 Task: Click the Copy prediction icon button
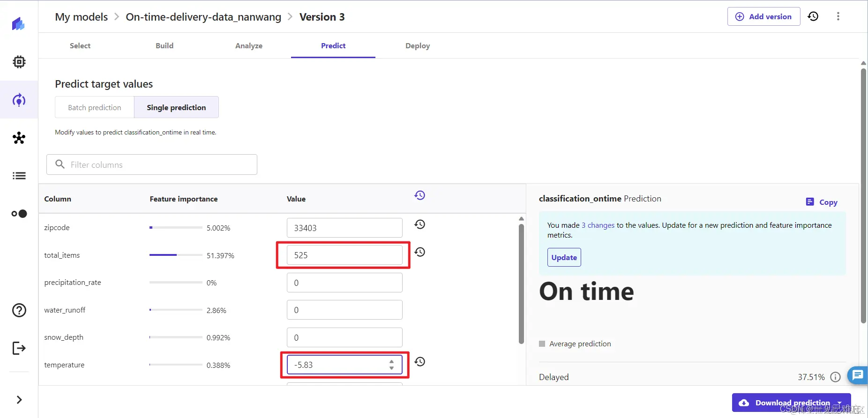click(x=821, y=202)
